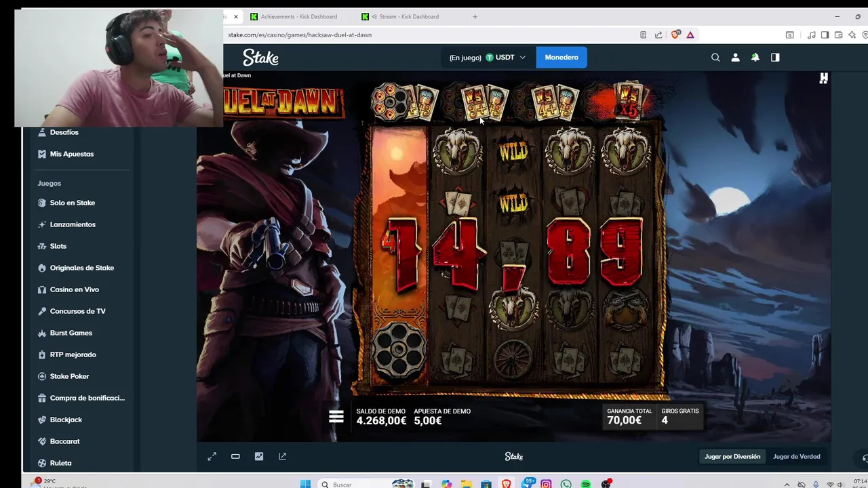Open Desafíos in sidebar

[64, 132]
